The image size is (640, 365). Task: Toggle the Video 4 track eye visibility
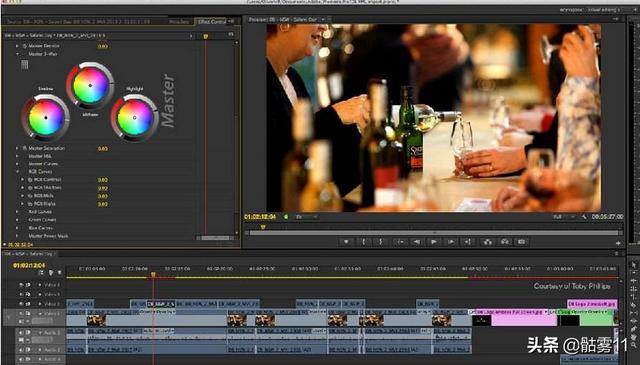point(21,285)
